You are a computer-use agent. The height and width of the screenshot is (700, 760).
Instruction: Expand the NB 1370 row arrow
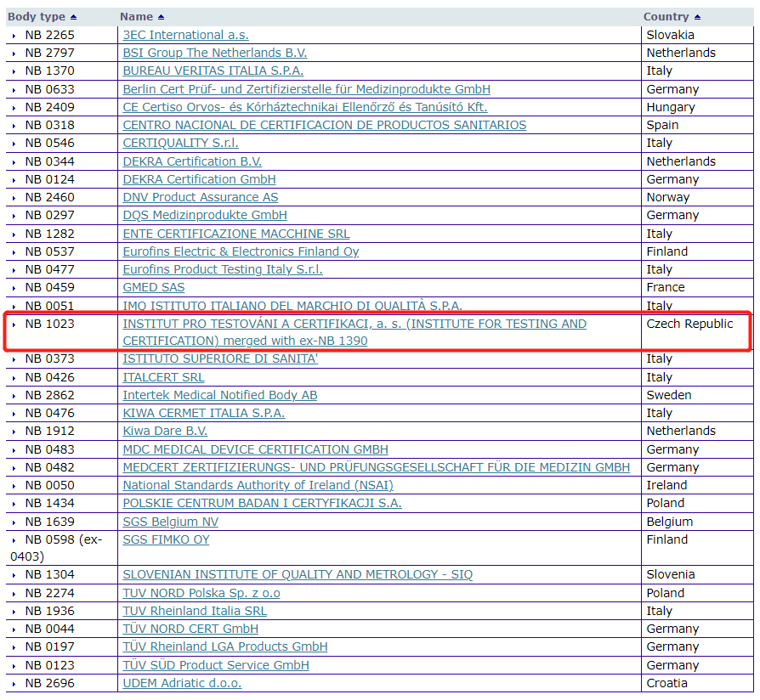click(x=14, y=71)
